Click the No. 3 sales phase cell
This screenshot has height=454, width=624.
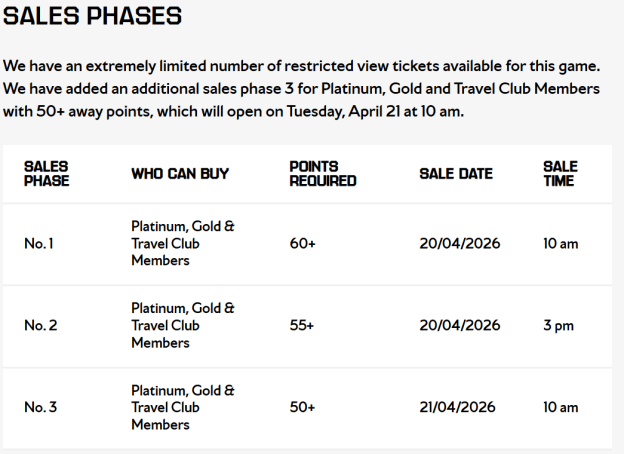(x=41, y=408)
